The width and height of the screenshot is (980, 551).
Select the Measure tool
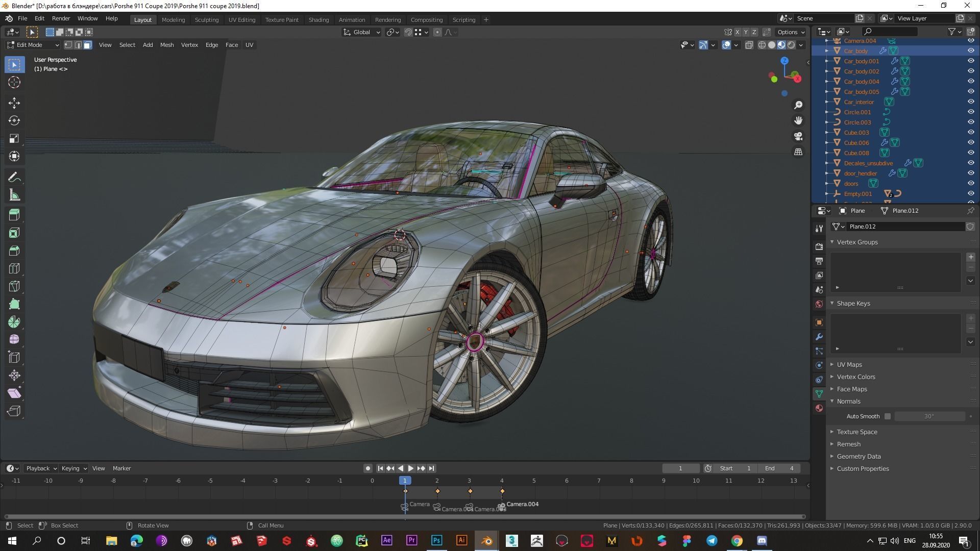[x=14, y=195]
